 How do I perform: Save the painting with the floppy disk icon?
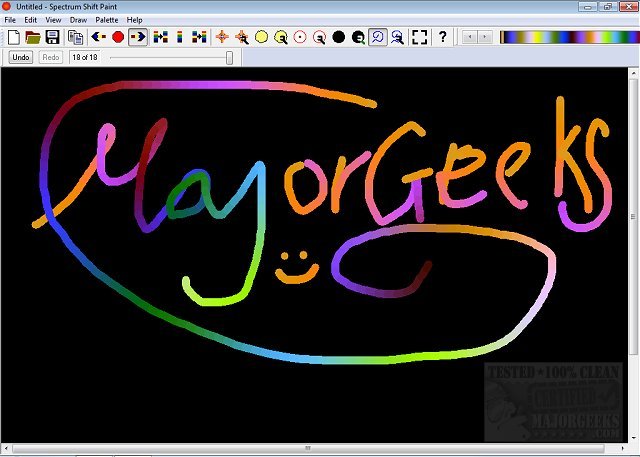point(52,37)
